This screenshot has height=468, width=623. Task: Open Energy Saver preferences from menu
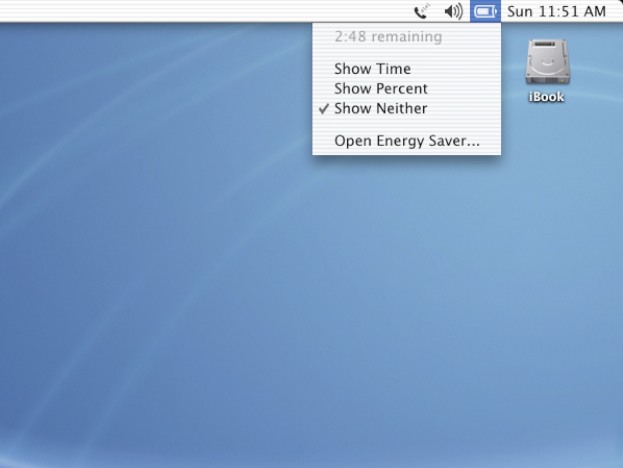406,141
